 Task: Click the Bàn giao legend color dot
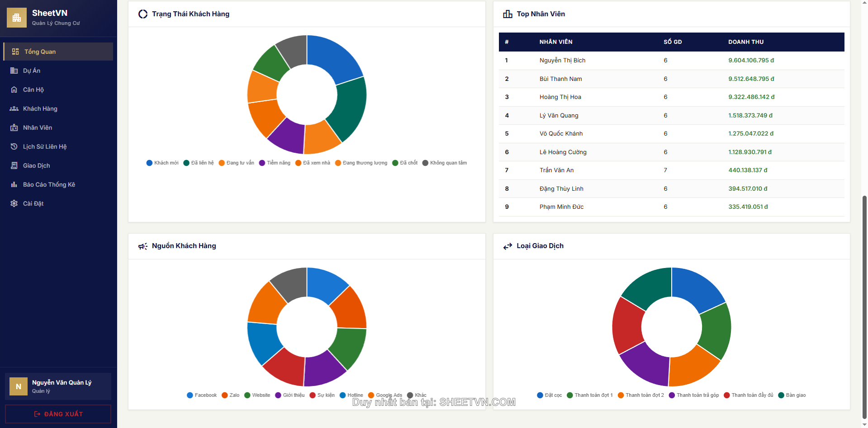point(781,395)
